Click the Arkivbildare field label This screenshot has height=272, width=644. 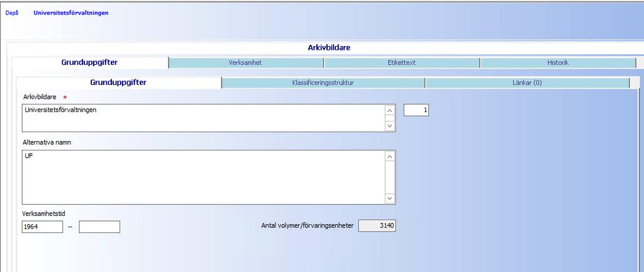pos(40,97)
